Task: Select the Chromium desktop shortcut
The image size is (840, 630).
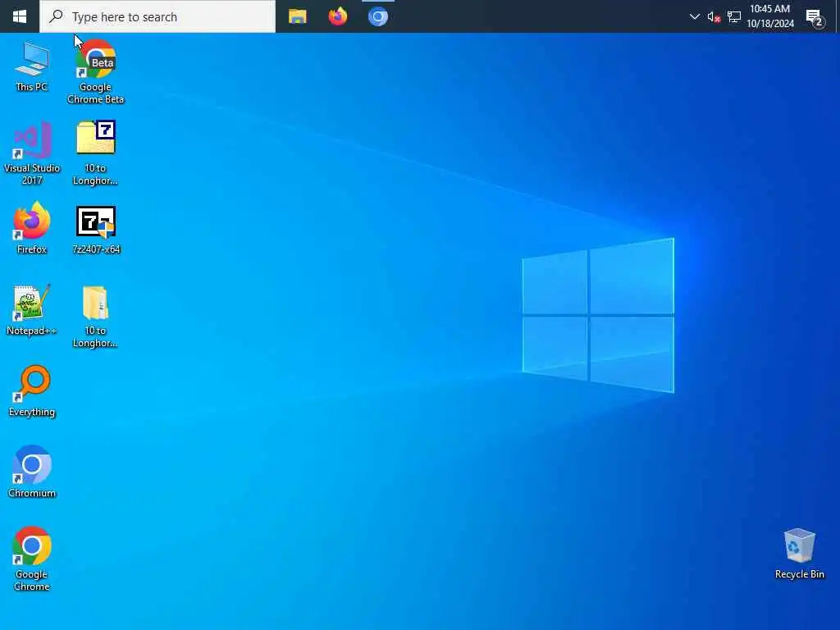Action: click(32, 472)
